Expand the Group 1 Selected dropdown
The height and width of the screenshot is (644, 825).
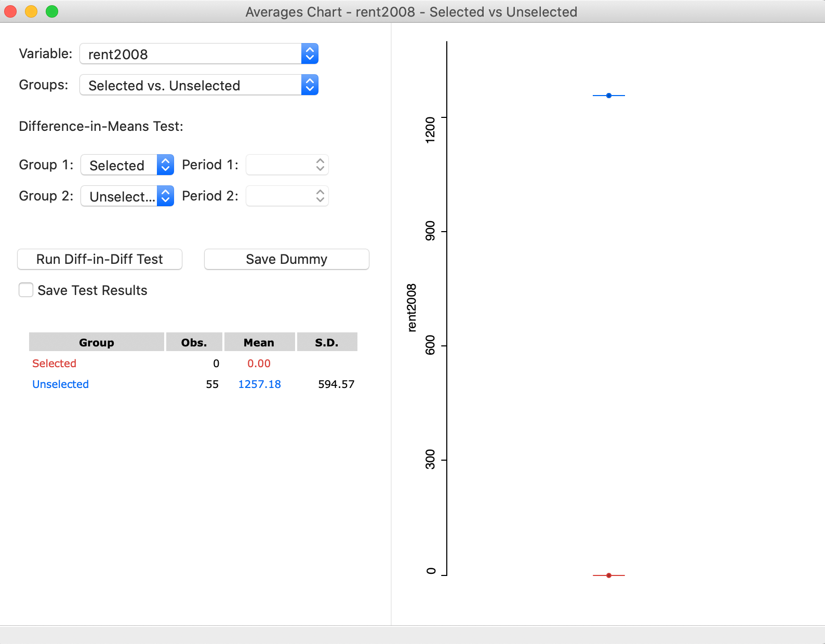pyautogui.click(x=127, y=165)
